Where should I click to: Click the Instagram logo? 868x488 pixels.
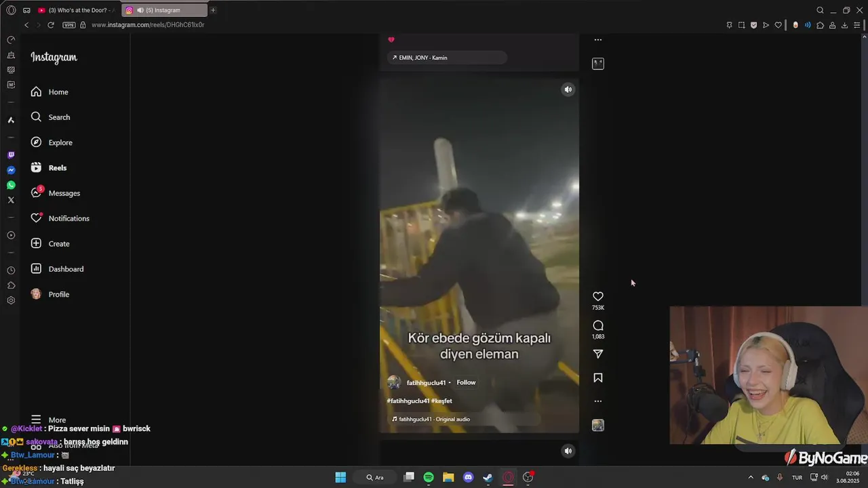[54, 58]
